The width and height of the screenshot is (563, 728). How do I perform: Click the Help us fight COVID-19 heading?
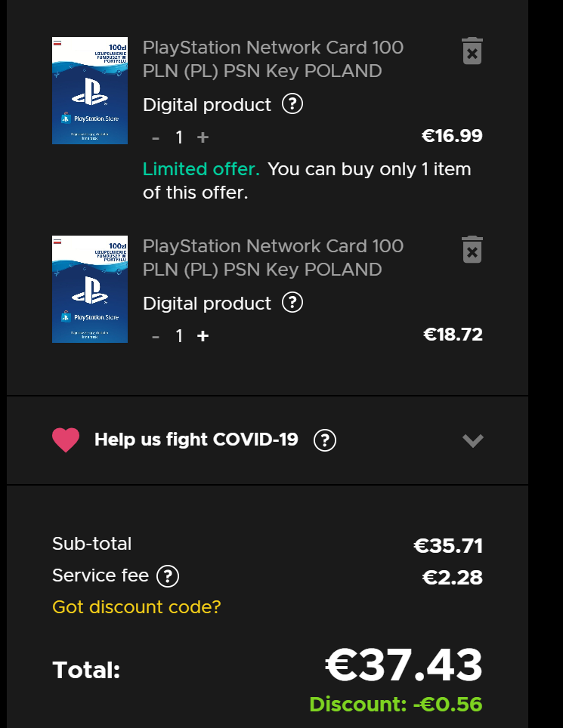click(x=196, y=440)
